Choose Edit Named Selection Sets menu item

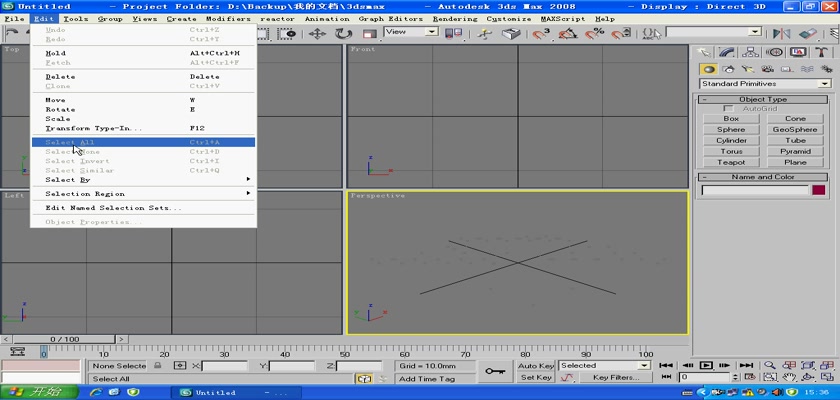[143, 208]
